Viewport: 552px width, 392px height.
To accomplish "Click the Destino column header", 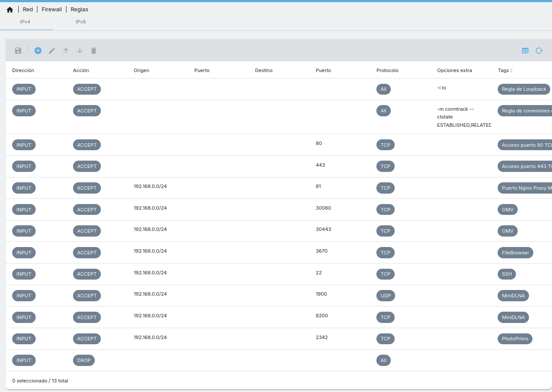I will [264, 70].
